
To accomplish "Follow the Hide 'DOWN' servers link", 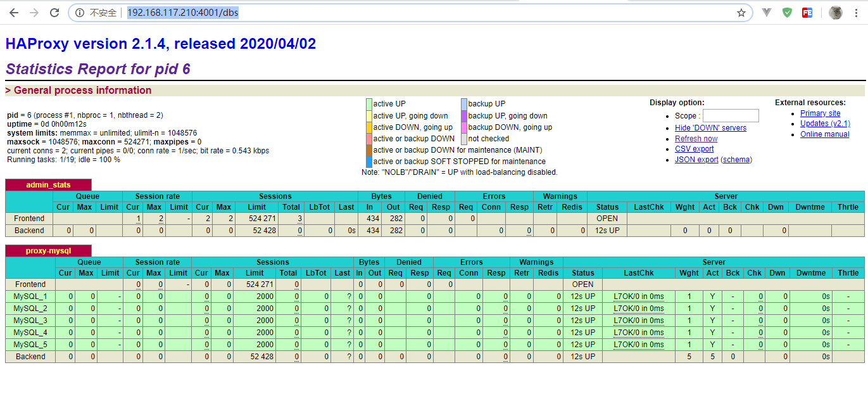I will pyautogui.click(x=710, y=127).
